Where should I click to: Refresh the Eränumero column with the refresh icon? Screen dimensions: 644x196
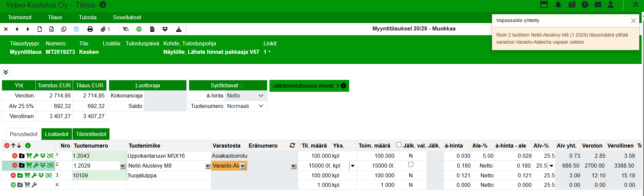pyautogui.click(x=292, y=145)
